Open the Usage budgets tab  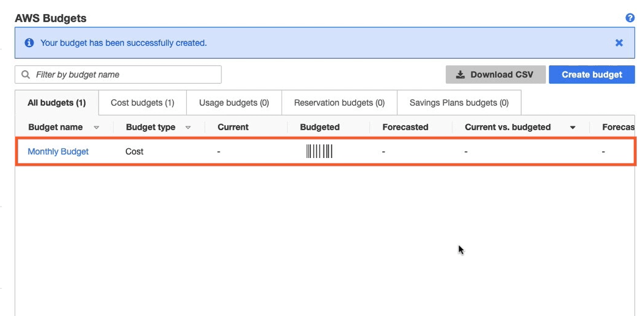point(234,103)
